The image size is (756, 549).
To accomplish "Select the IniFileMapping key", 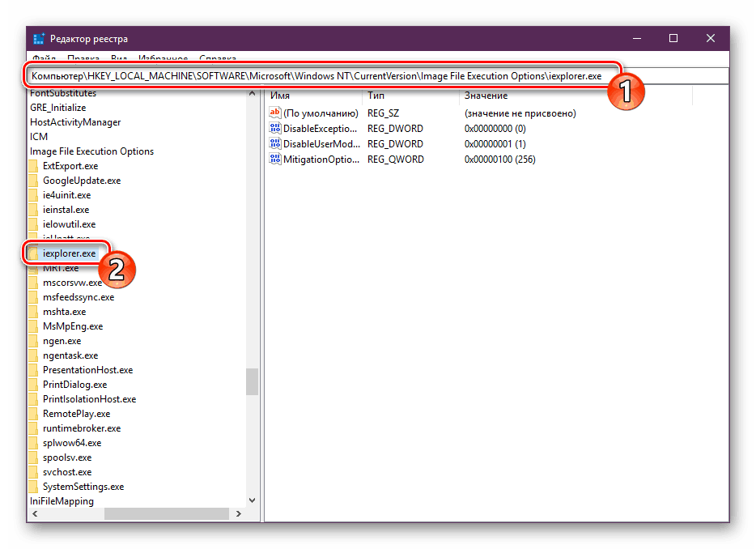I will (62, 501).
